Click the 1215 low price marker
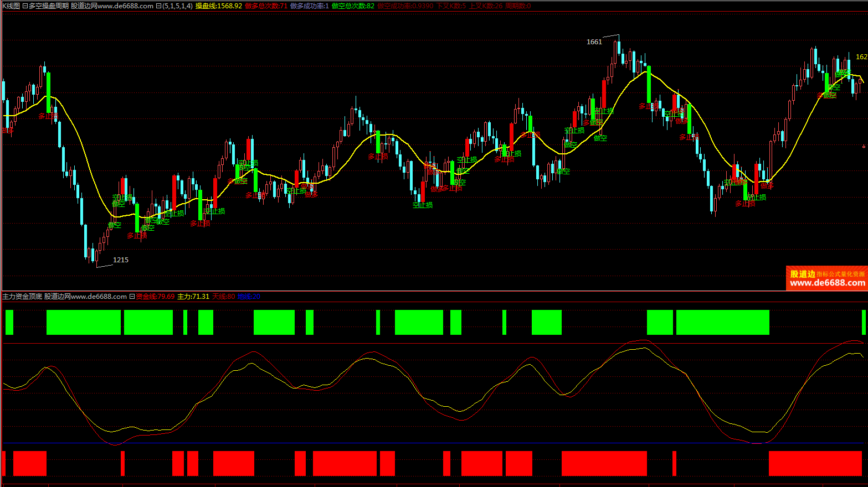This screenshot has height=487, width=868. tap(120, 260)
